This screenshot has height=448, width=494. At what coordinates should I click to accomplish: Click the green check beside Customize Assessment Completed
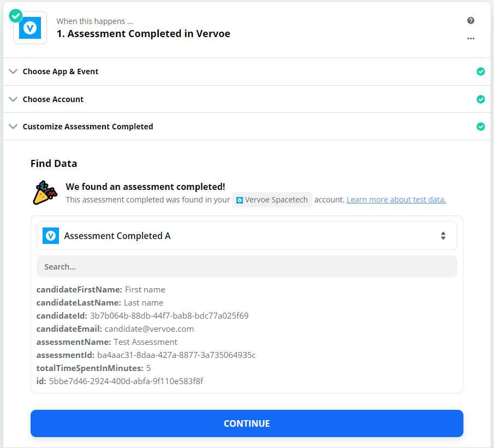[x=480, y=127]
